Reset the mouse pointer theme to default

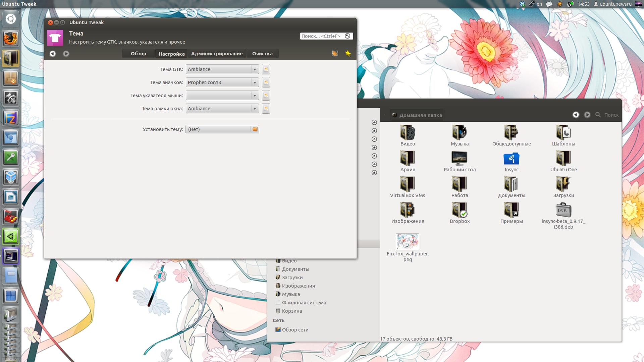pos(266,96)
